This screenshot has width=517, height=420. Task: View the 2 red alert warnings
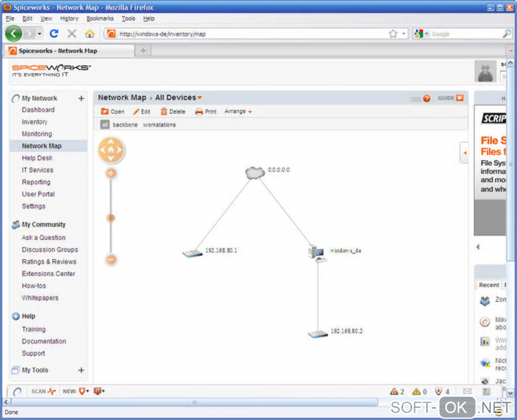click(x=397, y=391)
